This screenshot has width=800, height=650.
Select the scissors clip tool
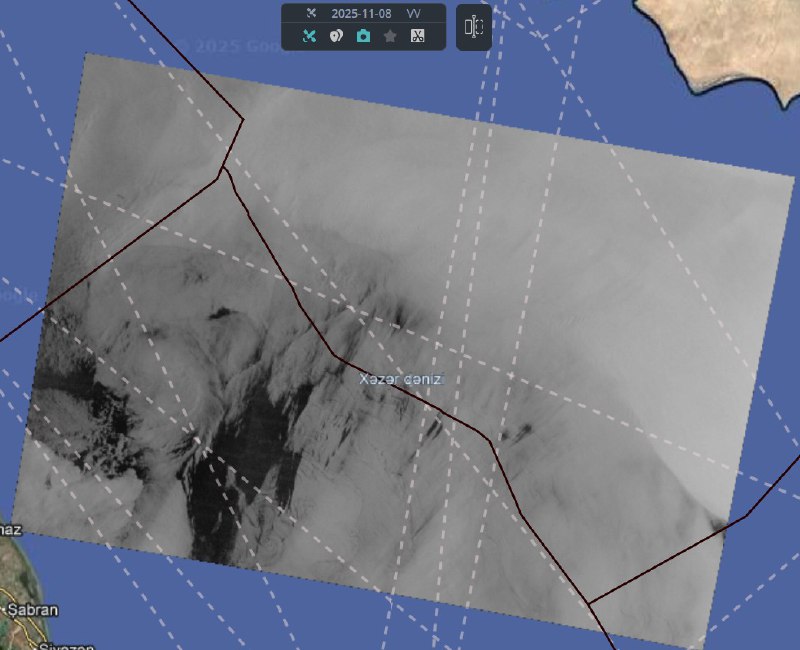coord(418,36)
